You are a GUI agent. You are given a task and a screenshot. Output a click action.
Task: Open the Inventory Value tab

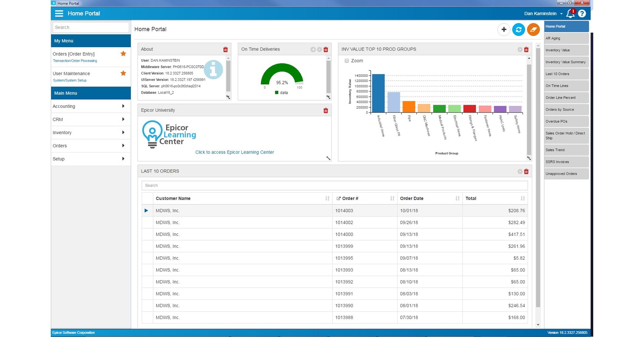click(567, 50)
